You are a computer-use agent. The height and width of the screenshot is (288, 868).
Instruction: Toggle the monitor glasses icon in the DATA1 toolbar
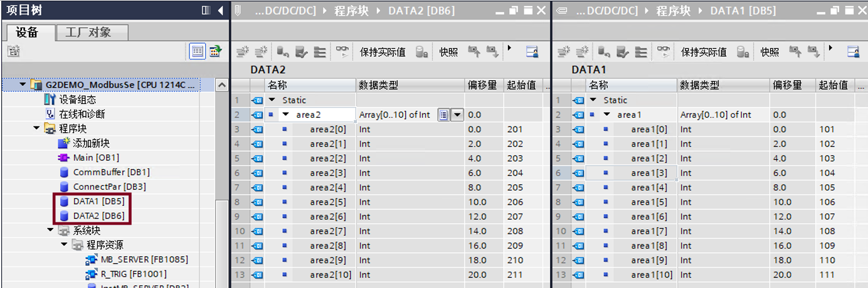click(663, 52)
